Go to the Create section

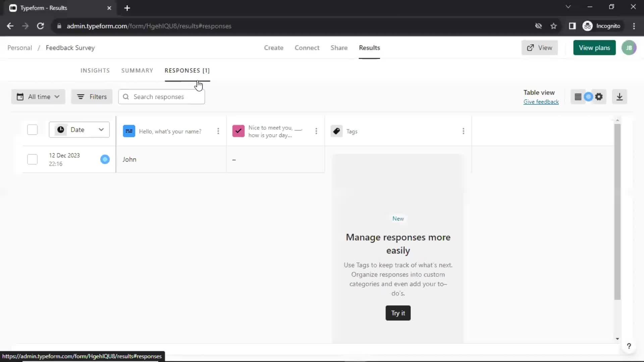(x=274, y=48)
